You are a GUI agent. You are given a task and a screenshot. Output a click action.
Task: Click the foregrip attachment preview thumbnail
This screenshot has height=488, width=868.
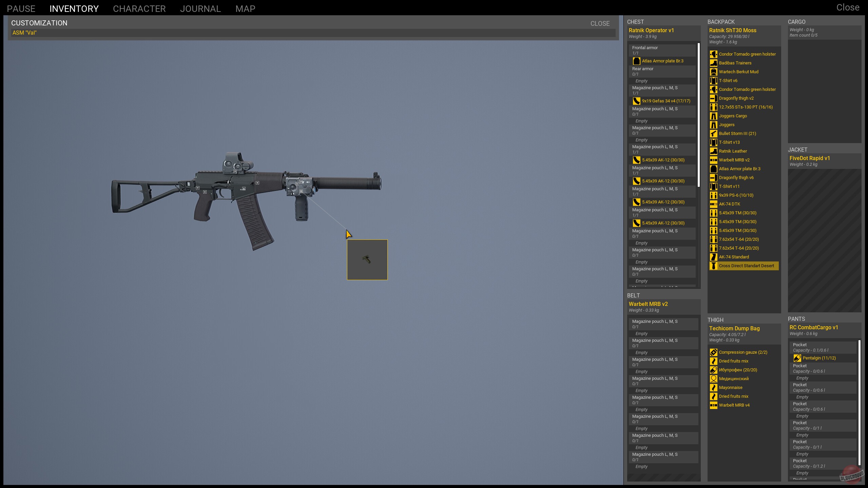[367, 260]
